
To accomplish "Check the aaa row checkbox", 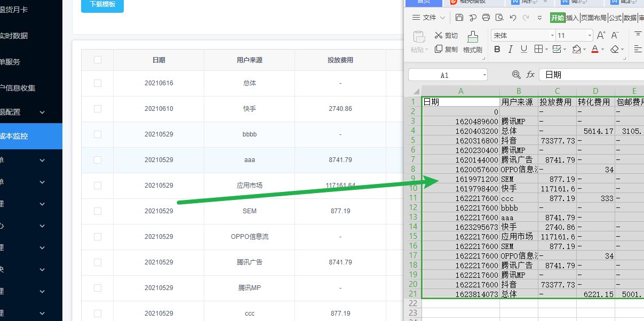I will [98, 160].
